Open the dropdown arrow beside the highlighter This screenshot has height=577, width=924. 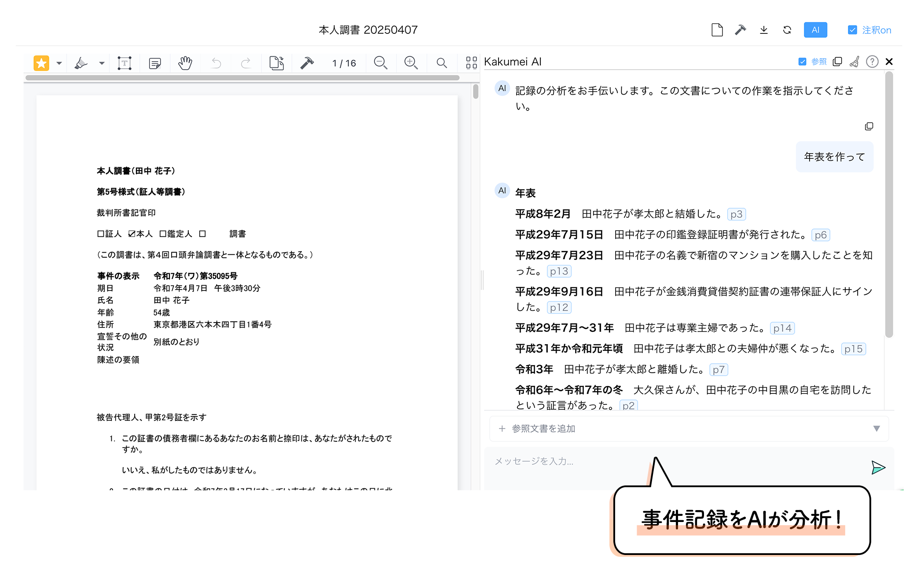click(x=102, y=63)
